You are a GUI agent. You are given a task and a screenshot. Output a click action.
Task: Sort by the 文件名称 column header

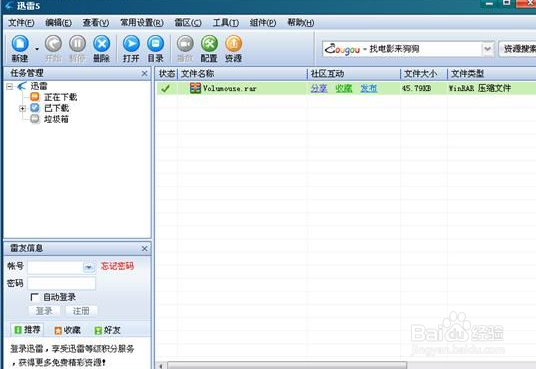point(242,74)
